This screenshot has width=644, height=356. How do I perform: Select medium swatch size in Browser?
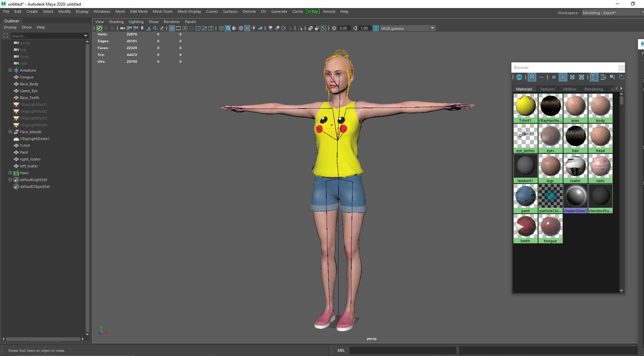tap(563, 77)
